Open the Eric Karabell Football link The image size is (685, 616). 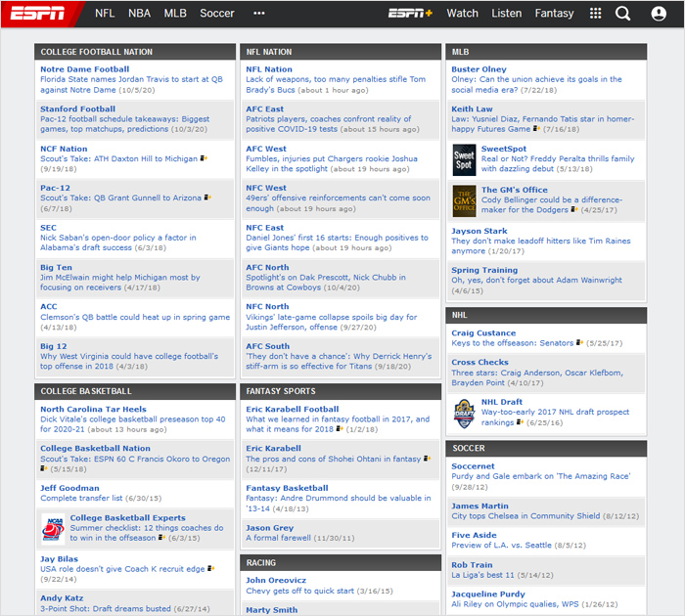pos(293,409)
